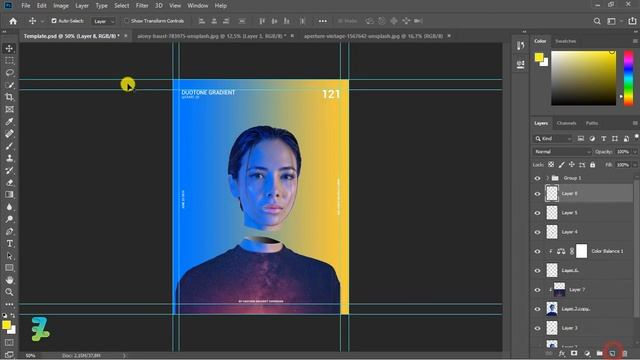Toggle the Auto-Select checkbox
The image size is (640, 360).
(54, 20)
